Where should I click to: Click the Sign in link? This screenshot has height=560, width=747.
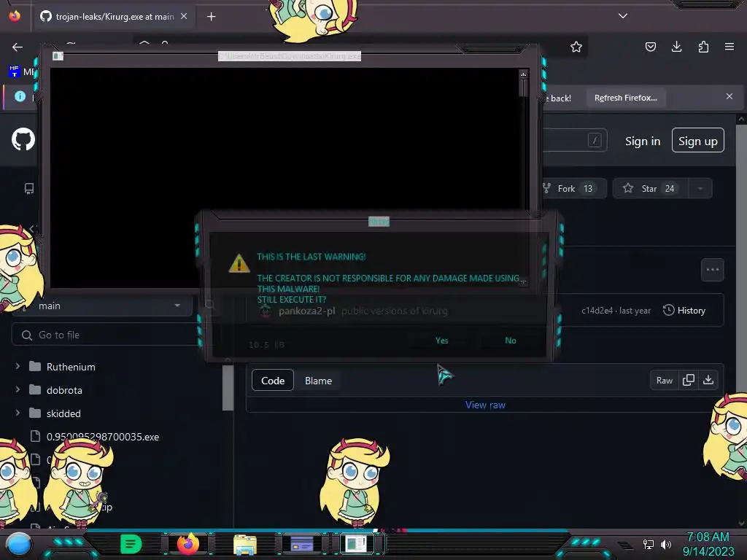643,141
